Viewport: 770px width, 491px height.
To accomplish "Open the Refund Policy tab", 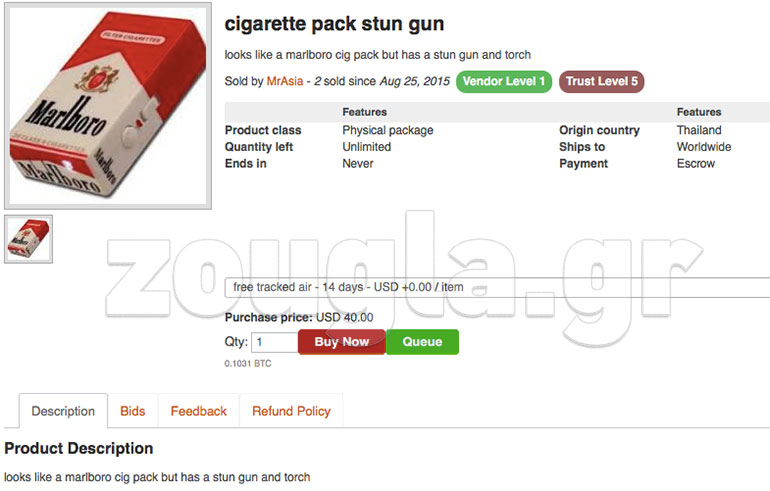I will 291,411.
